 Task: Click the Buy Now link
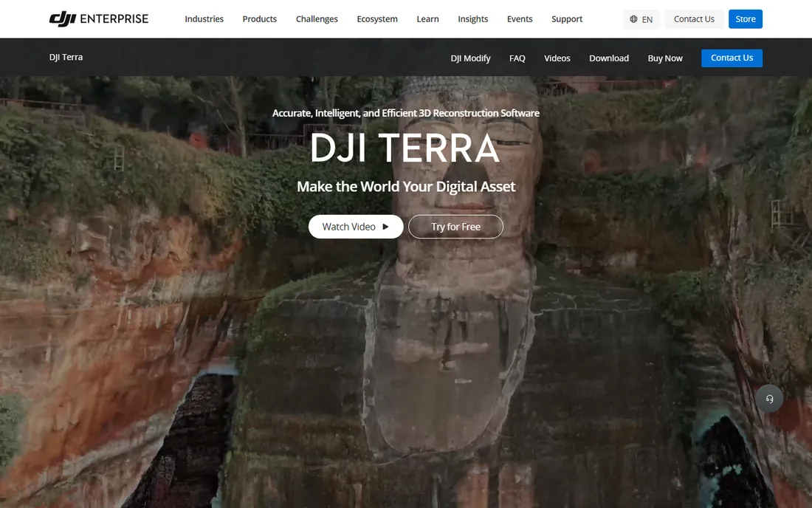tap(665, 58)
